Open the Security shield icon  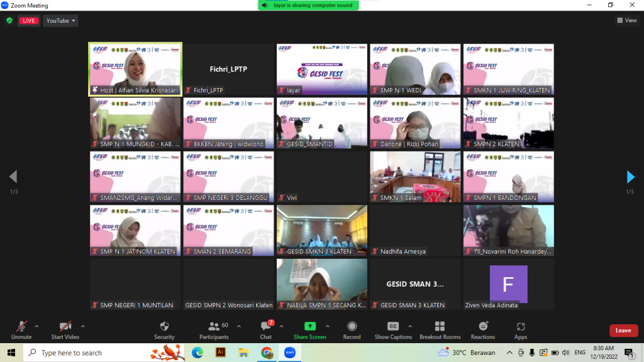click(x=164, y=327)
